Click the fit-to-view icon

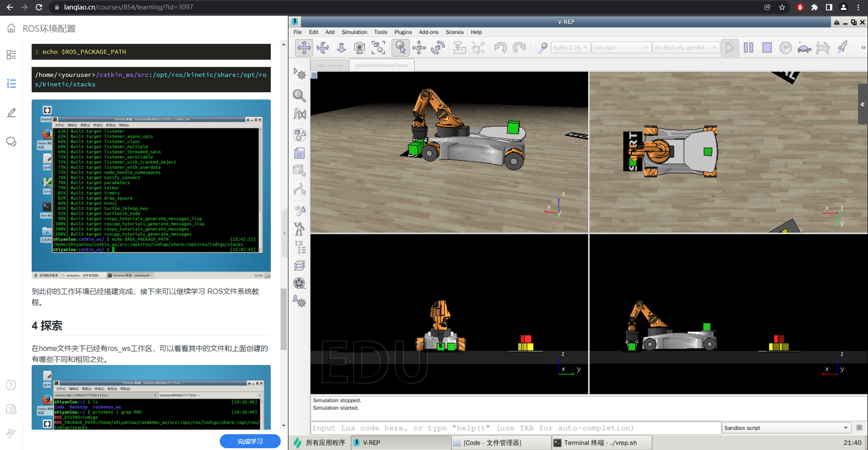[378, 47]
